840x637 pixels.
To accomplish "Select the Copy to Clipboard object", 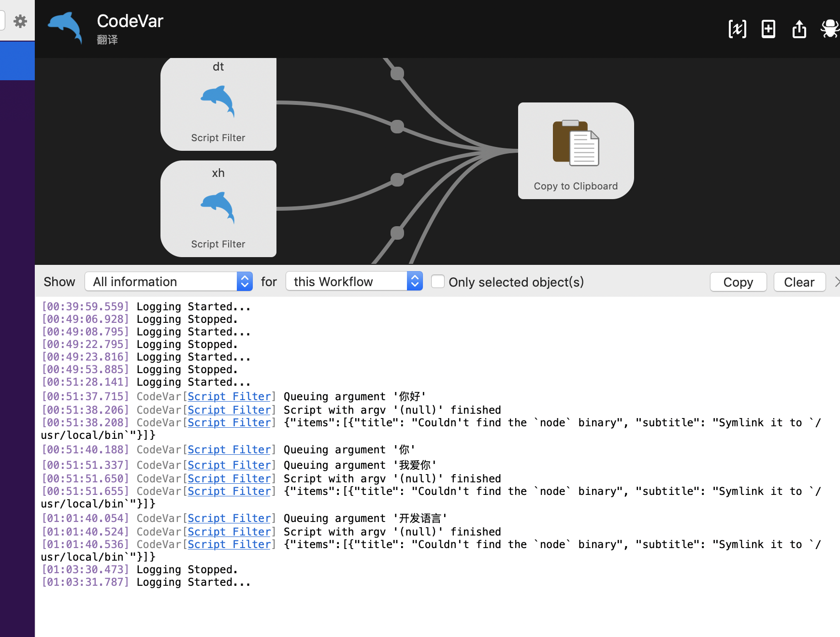I will point(576,151).
